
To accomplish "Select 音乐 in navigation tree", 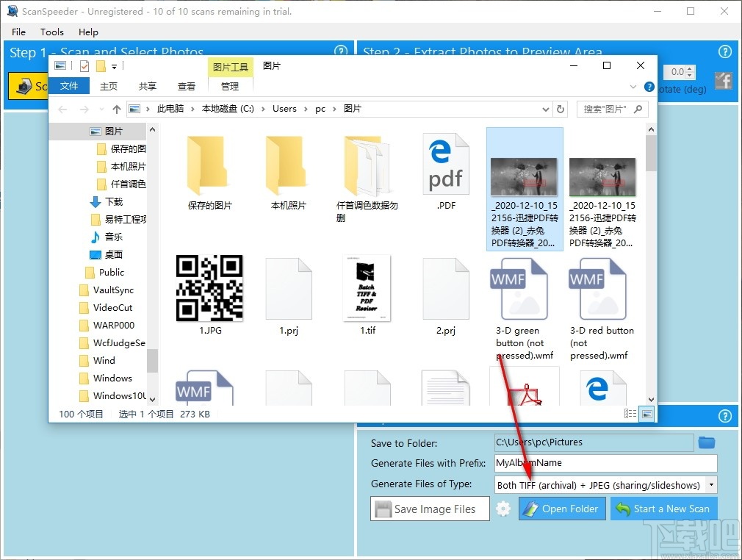I will pyautogui.click(x=107, y=237).
